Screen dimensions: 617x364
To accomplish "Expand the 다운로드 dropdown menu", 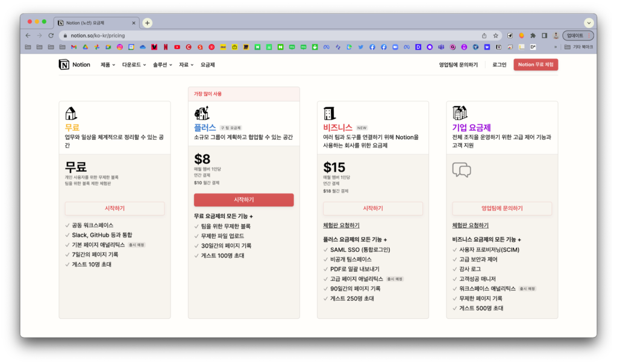I will [134, 64].
